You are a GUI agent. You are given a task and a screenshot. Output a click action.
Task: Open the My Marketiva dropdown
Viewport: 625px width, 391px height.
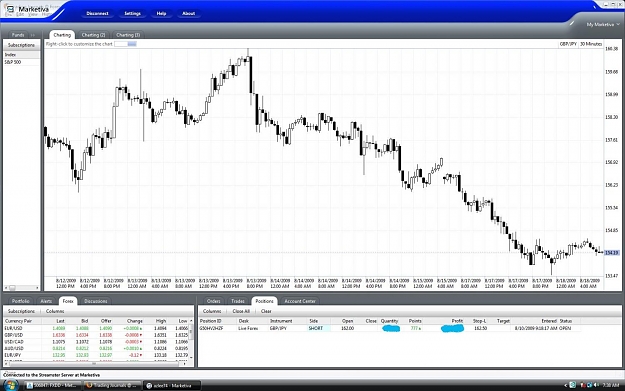tap(603, 25)
